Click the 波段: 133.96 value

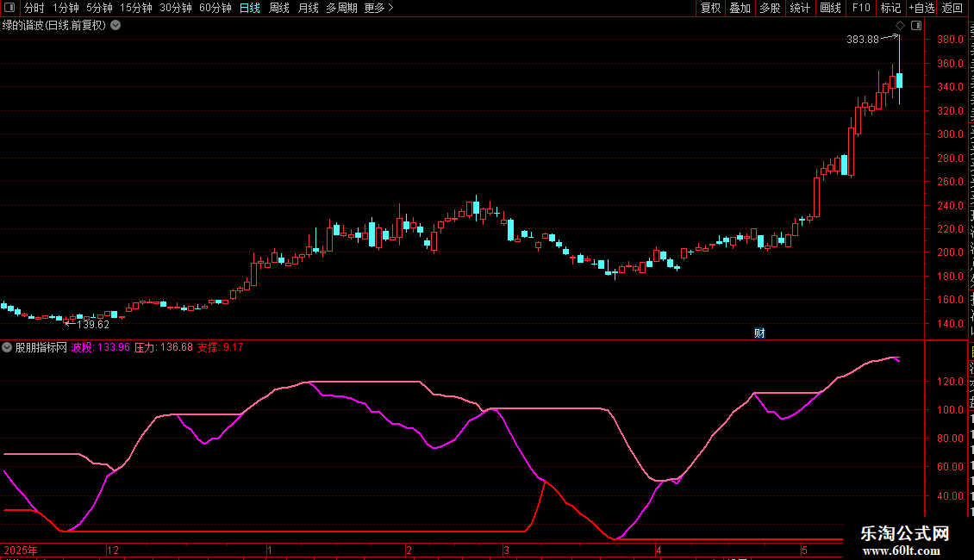(101, 348)
